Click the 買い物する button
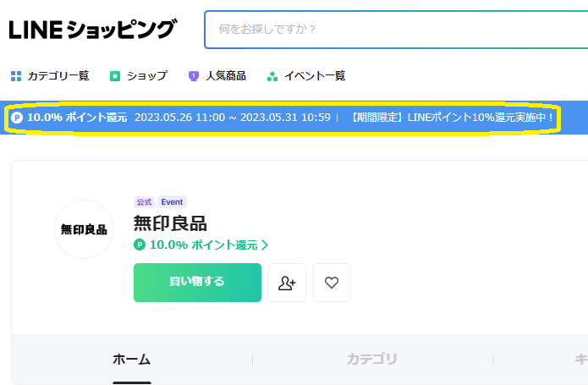 (x=197, y=283)
